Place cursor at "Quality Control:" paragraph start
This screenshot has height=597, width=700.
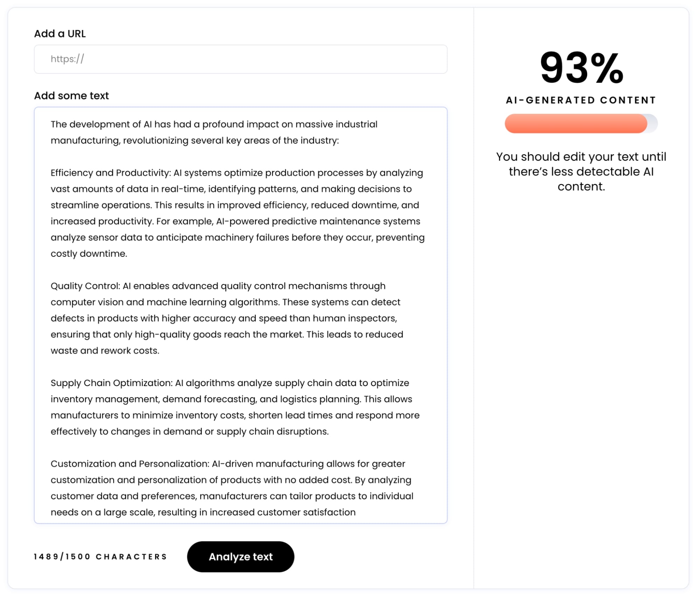coord(51,286)
